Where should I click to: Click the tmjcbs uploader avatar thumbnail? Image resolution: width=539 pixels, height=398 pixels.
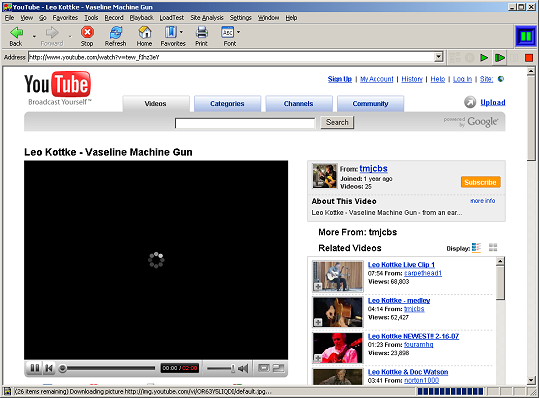(324, 176)
